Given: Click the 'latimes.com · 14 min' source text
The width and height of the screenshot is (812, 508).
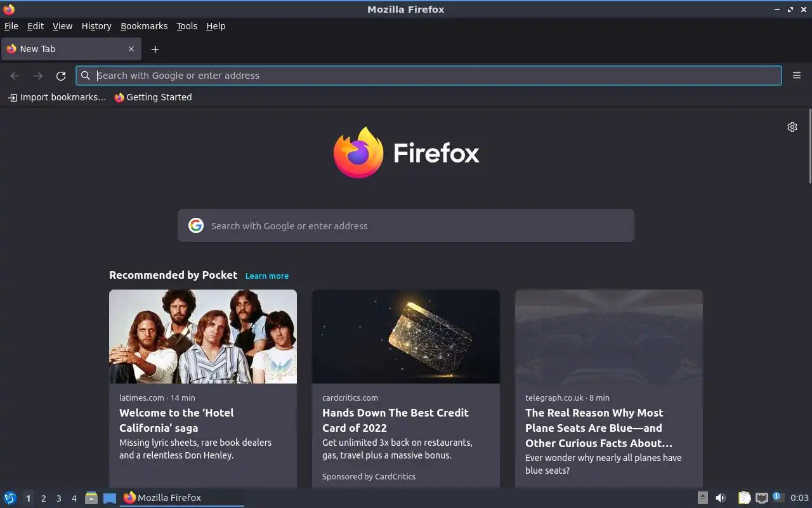Looking at the screenshot, I should (157, 398).
